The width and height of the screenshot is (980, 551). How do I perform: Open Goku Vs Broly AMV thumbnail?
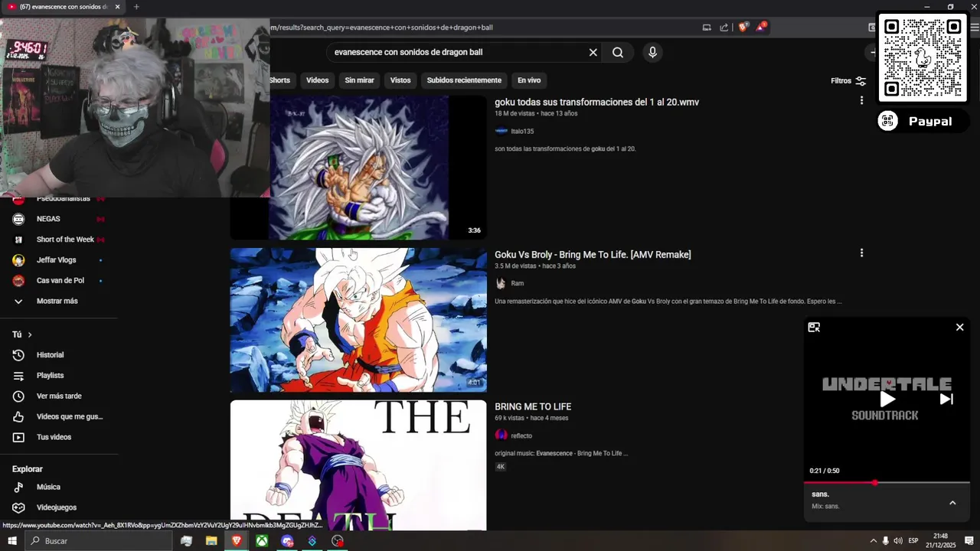[x=358, y=320]
